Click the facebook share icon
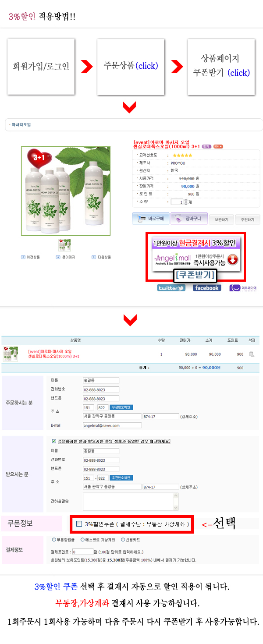This screenshot has height=644, width=263. (x=207, y=288)
